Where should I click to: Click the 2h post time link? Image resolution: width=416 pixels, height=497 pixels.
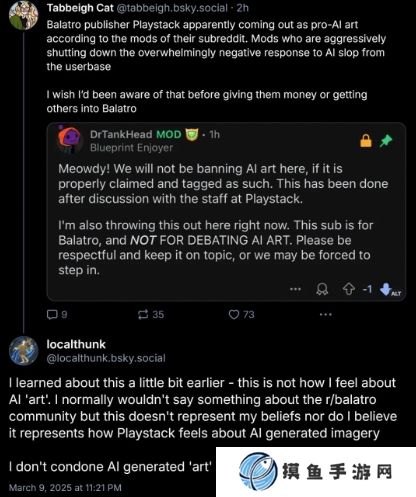tap(243, 8)
